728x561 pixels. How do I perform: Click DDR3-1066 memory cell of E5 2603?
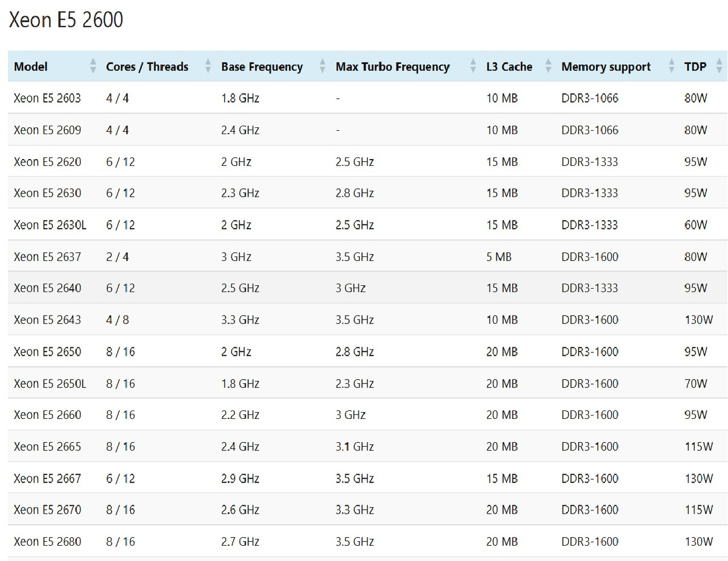tap(590, 98)
